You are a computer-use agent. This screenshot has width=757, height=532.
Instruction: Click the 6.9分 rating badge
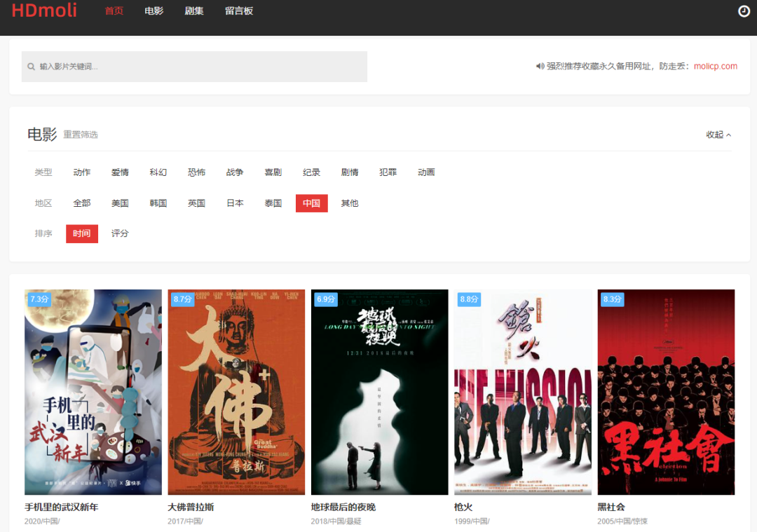326,299
